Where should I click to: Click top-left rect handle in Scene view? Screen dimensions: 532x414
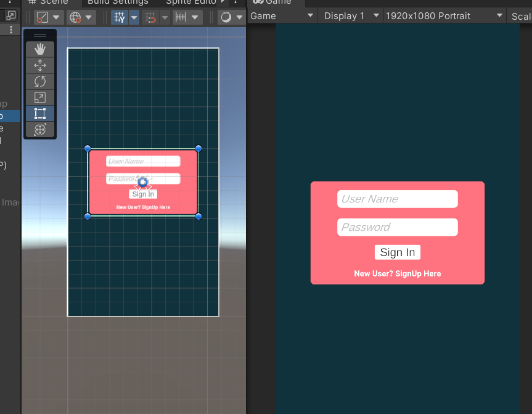[88, 149]
